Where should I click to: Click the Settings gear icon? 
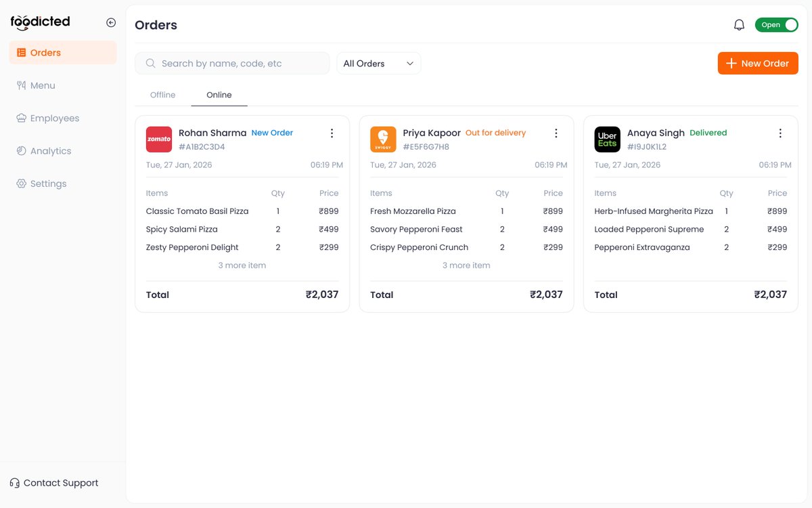coord(21,184)
